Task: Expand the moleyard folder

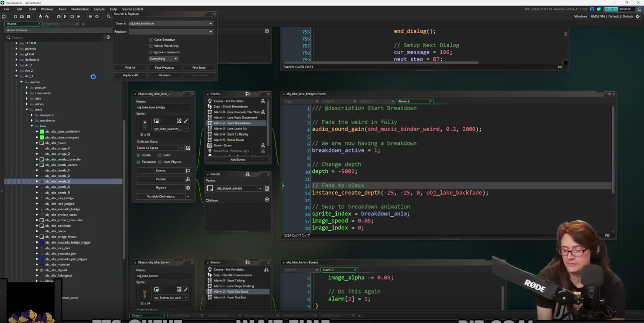Action: 32,115
